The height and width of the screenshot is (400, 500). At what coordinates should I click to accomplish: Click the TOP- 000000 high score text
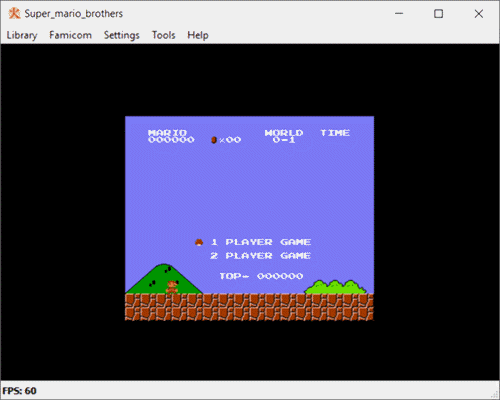261,276
